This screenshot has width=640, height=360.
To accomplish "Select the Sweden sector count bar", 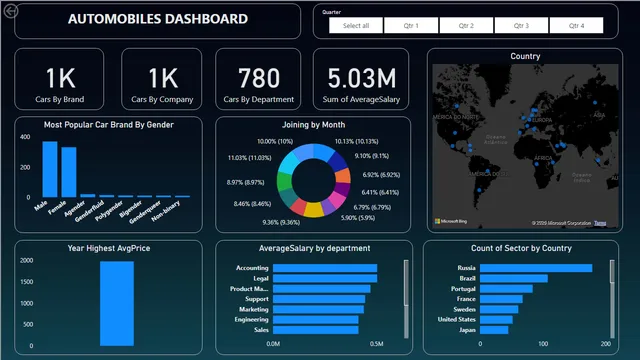I will pyautogui.click(x=499, y=309).
